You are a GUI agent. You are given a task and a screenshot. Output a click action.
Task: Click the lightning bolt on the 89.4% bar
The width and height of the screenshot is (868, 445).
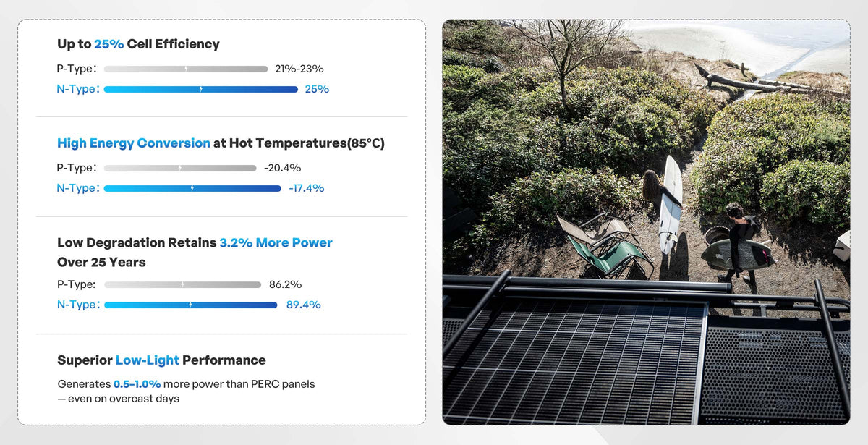[x=190, y=305]
